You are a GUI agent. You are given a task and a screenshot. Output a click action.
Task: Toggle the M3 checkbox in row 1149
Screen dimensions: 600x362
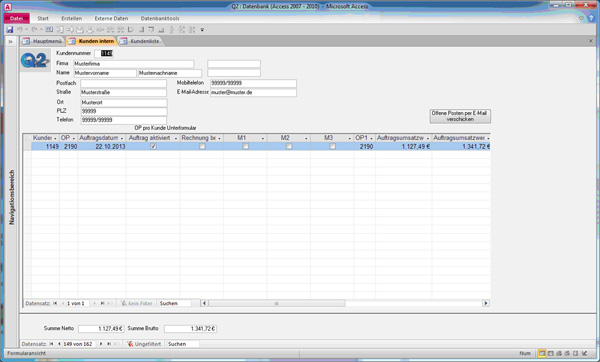click(333, 146)
